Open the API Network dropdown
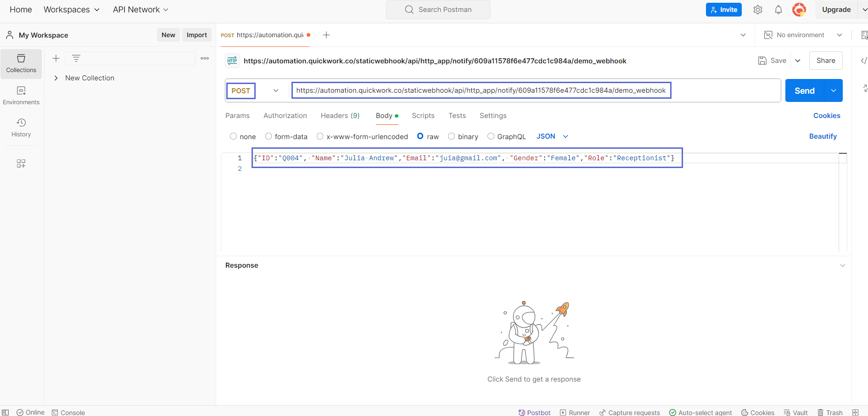This screenshot has width=868, height=416. [140, 10]
